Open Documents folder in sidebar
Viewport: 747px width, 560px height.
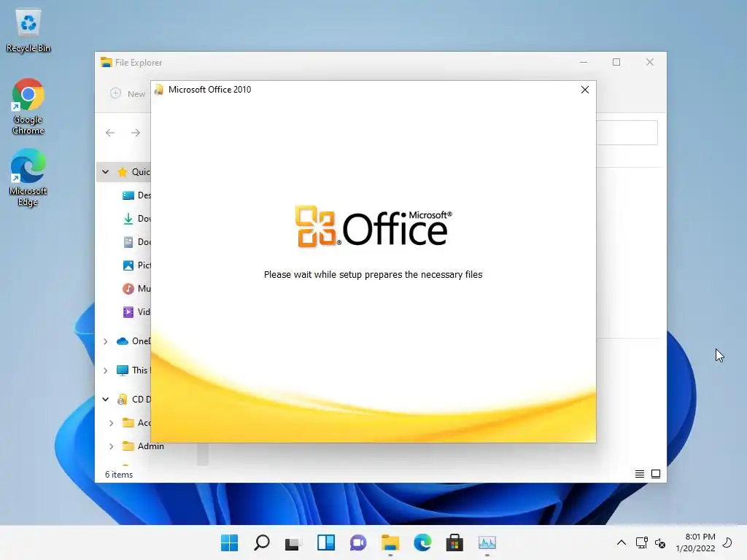(x=136, y=242)
